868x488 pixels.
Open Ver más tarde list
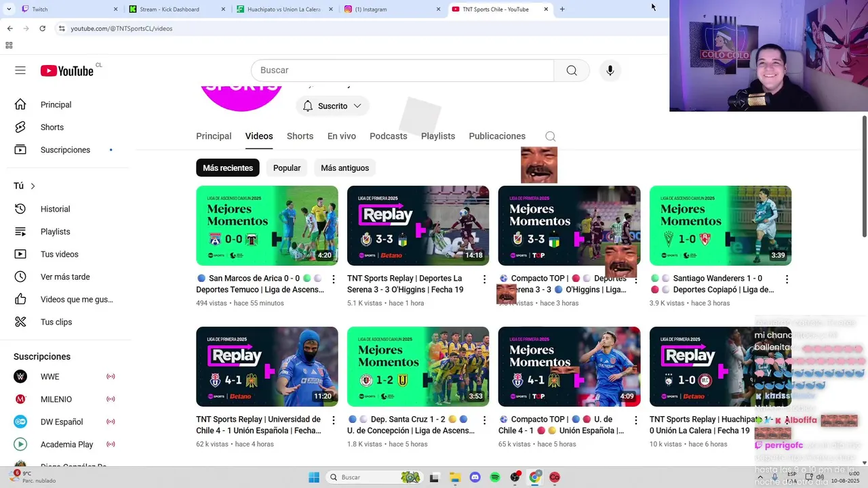pyautogui.click(x=65, y=277)
